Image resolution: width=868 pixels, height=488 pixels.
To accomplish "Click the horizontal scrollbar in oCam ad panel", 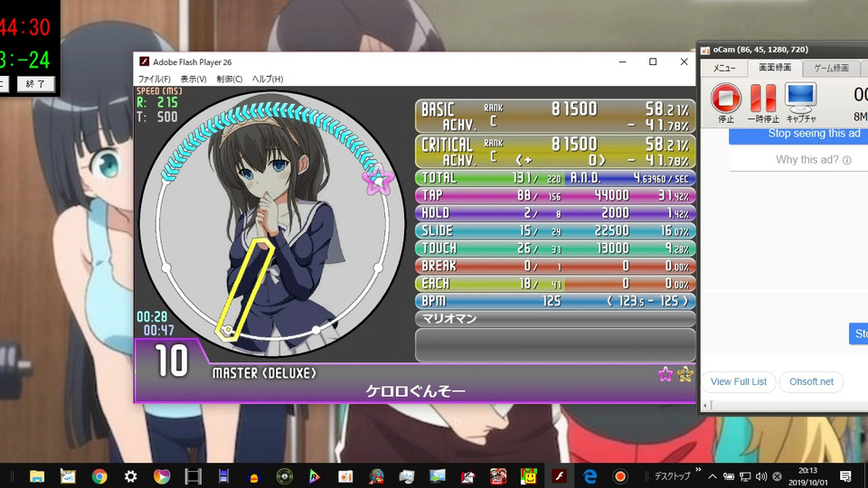I will 785,406.
